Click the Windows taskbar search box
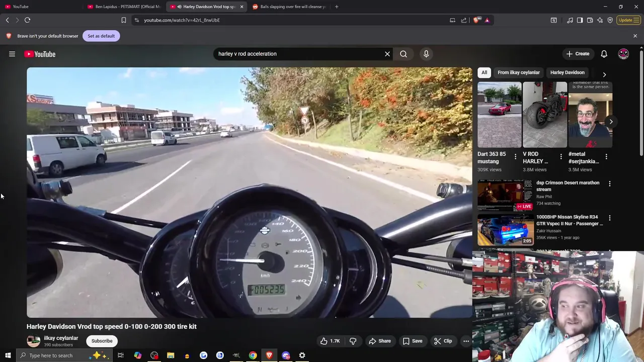 [x=64, y=355]
